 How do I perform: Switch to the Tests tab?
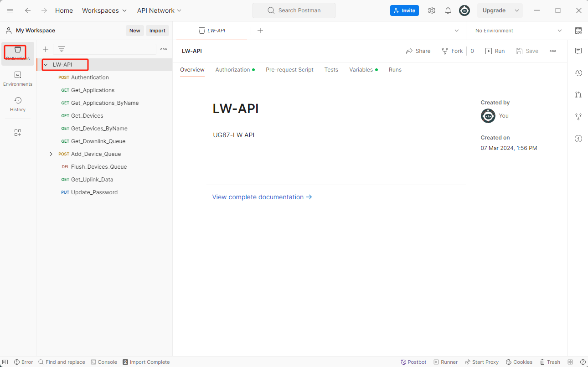pyautogui.click(x=331, y=70)
